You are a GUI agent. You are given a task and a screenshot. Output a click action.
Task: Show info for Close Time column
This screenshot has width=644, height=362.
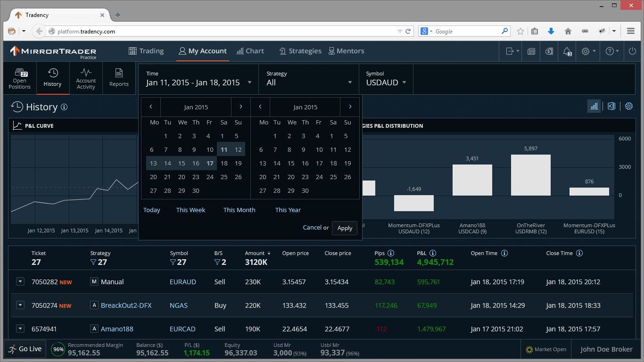579,253
